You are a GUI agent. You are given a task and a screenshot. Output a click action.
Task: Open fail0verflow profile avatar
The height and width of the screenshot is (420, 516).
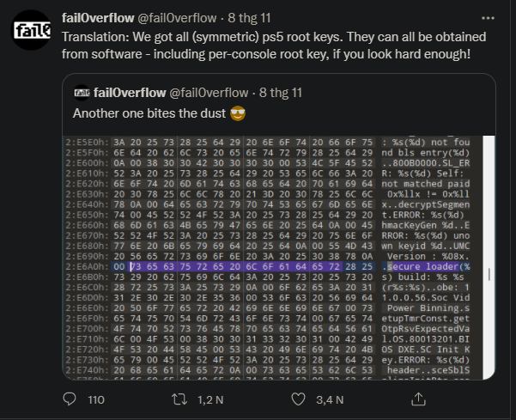31,30
